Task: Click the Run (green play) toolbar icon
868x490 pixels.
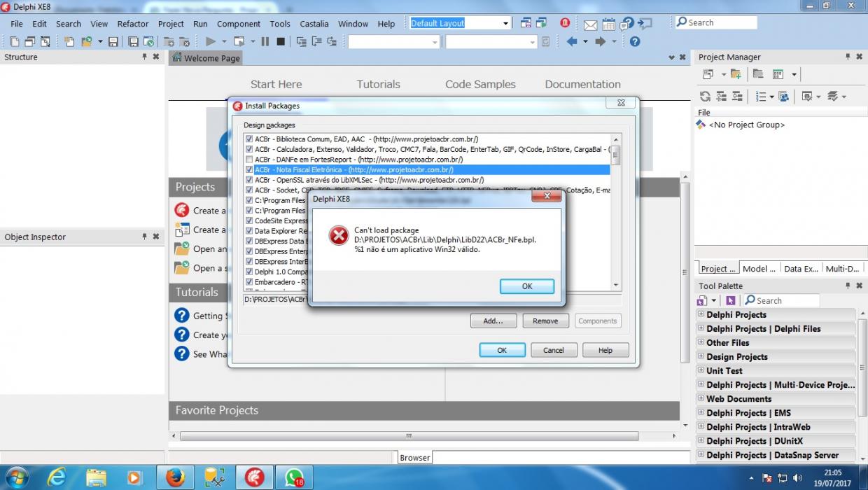Action: (x=211, y=42)
